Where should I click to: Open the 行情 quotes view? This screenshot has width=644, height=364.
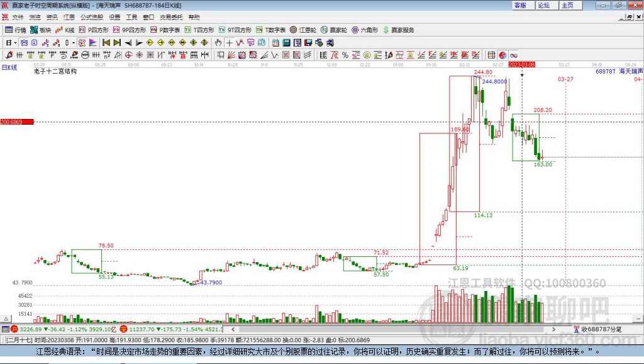(16, 30)
